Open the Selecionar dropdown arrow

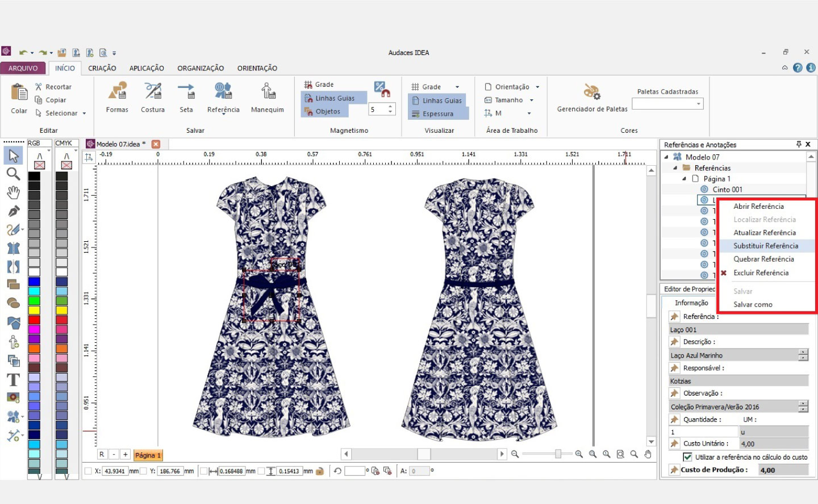pos(84,114)
